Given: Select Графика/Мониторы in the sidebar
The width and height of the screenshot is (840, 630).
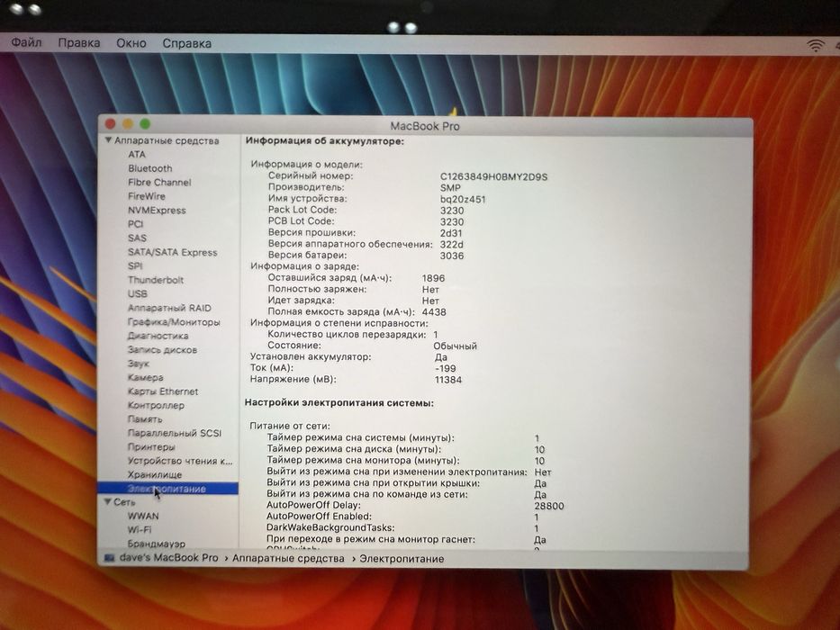Looking at the screenshot, I should [x=174, y=322].
